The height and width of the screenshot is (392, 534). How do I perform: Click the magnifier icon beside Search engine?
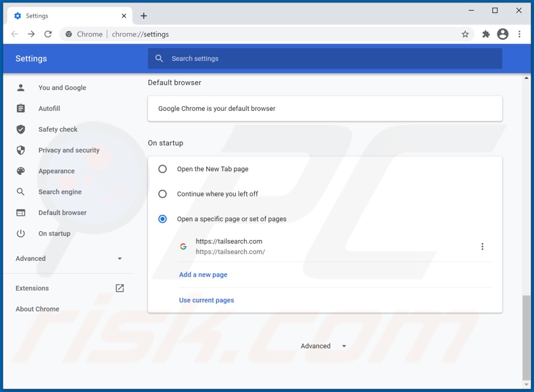point(21,192)
